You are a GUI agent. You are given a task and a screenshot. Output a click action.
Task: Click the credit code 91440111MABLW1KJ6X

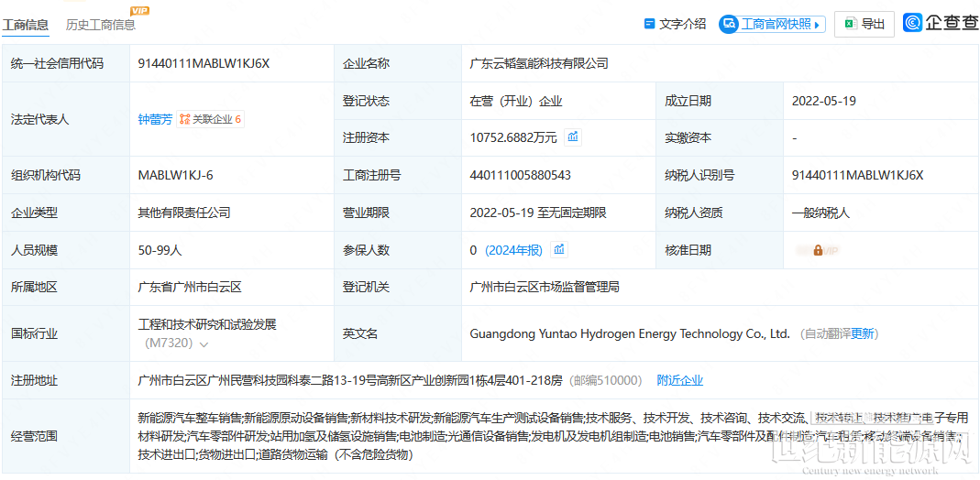coord(204,63)
